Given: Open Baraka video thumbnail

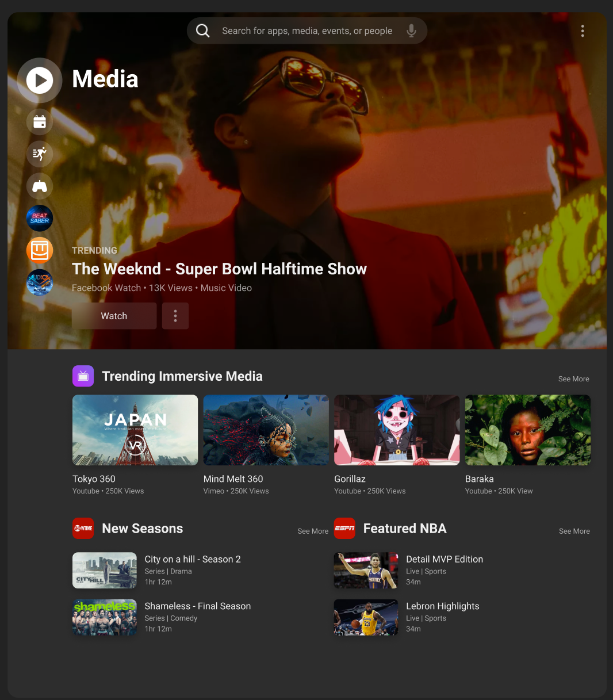Looking at the screenshot, I should [528, 430].
